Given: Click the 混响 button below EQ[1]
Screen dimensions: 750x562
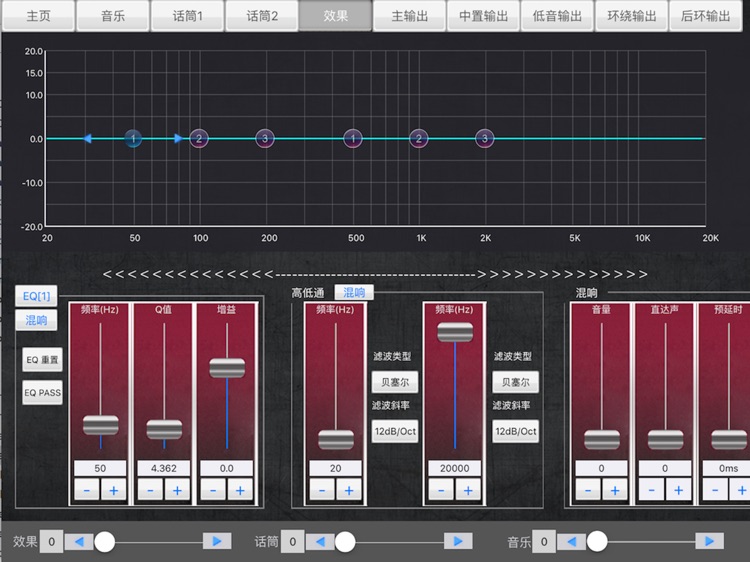Looking at the screenshot, I should (x=36, y=320).
